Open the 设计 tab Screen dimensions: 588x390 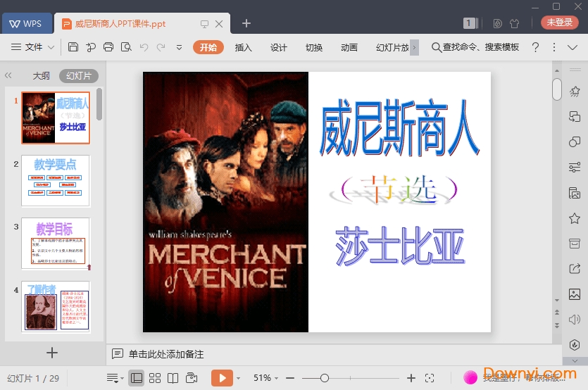coord(279,47)
